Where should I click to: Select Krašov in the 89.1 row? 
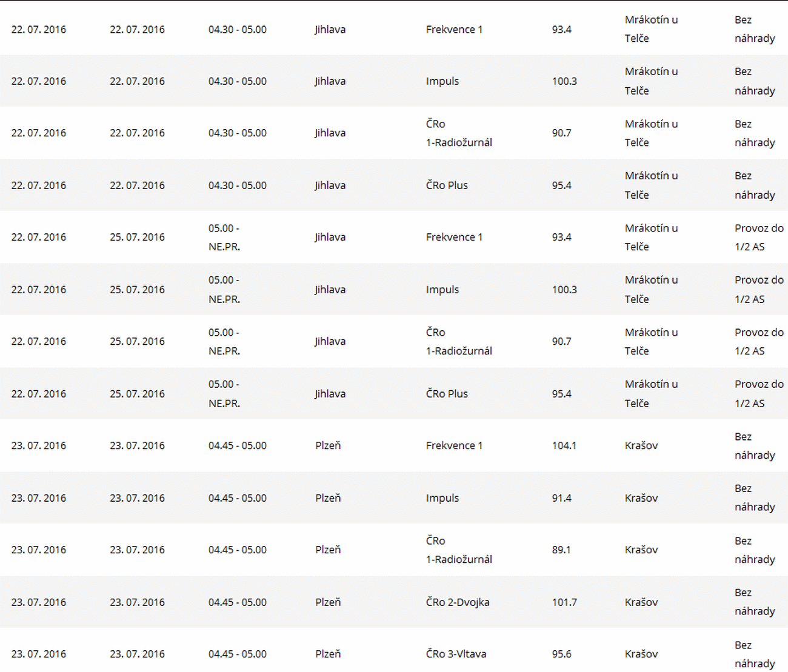(641, 550)
